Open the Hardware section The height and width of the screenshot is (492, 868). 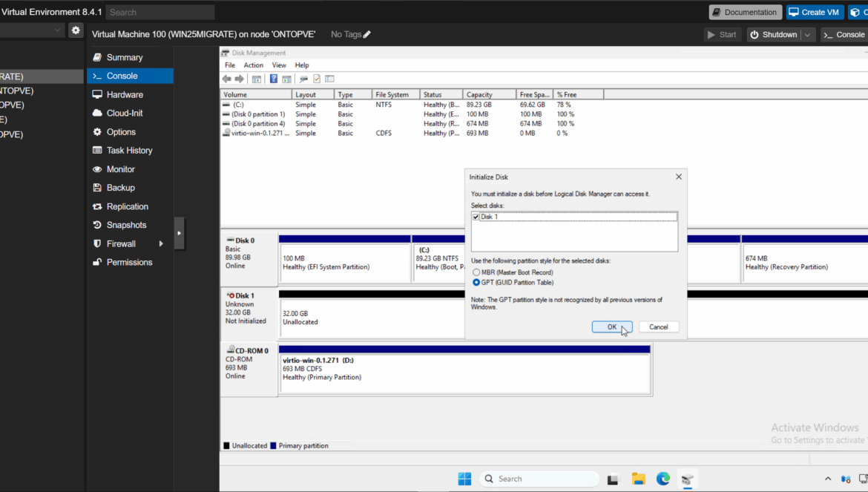coord(130,95)
